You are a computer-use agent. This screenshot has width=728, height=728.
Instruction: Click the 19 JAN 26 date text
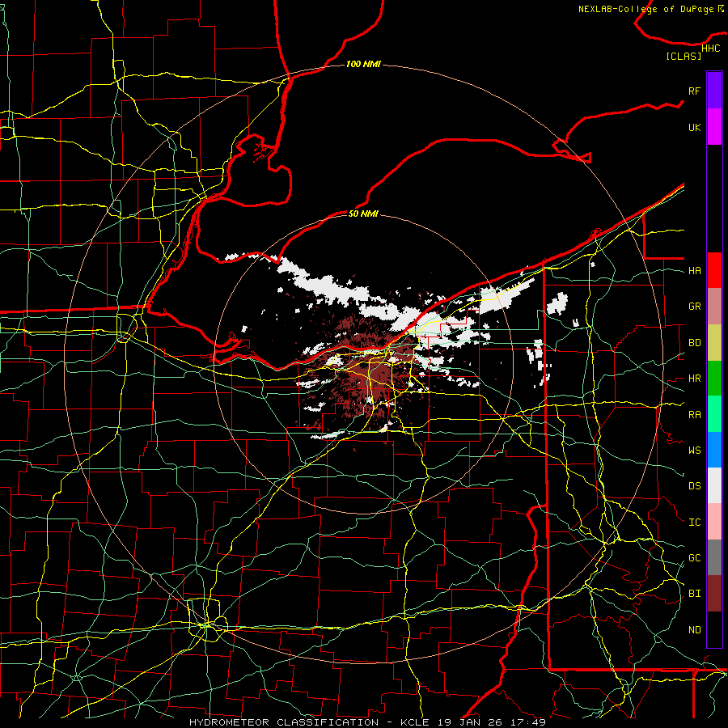[470, 722]
